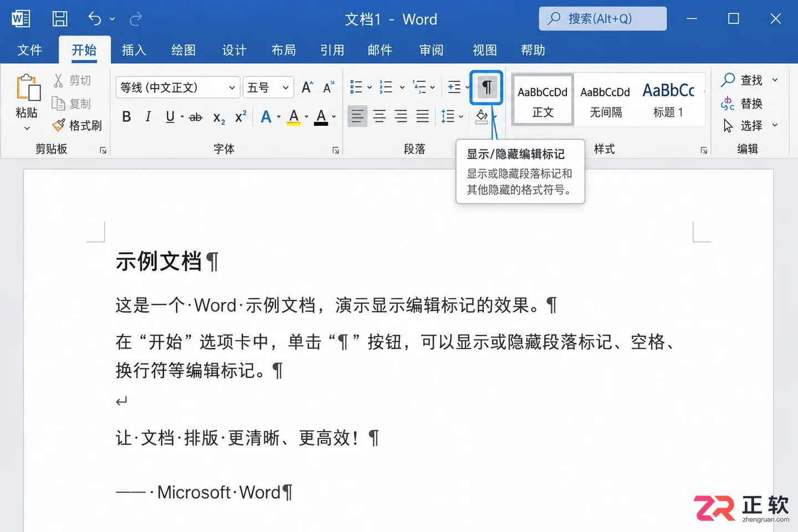Toggle left alignment button
This screenshot has height=532, width=798.
(x=357, y=116)
